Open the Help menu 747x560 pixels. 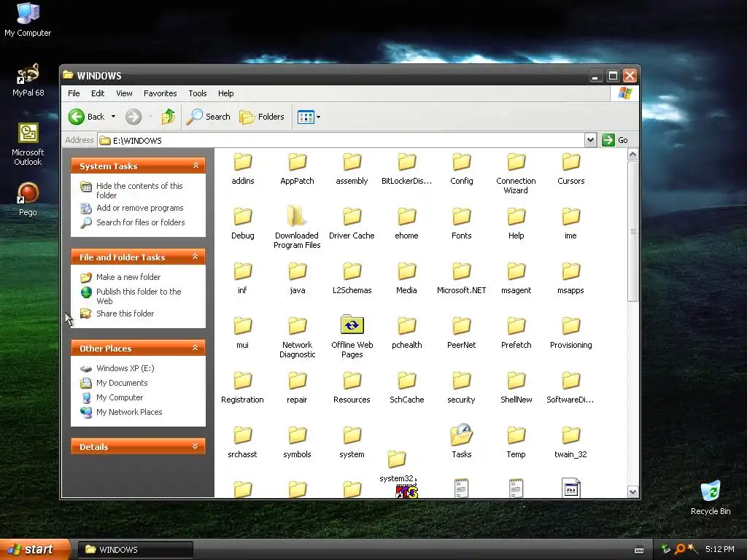click(x=226, y=93)
